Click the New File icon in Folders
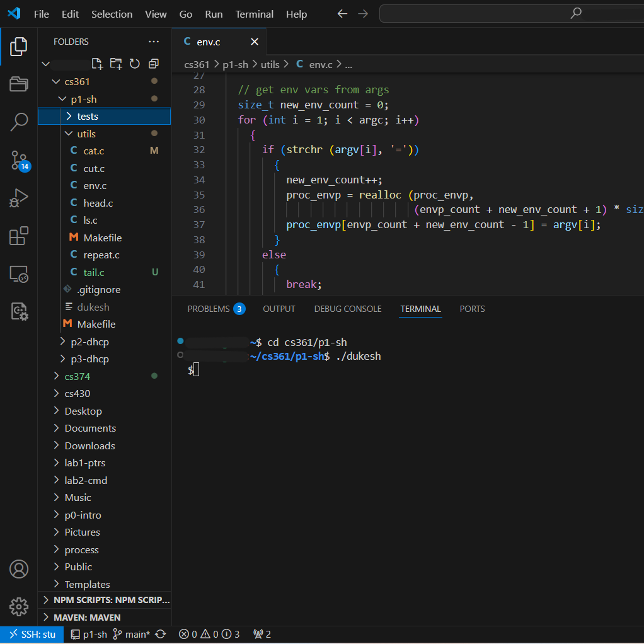The image size is (644, 644). pyautogui.click(x=97, y=64)
